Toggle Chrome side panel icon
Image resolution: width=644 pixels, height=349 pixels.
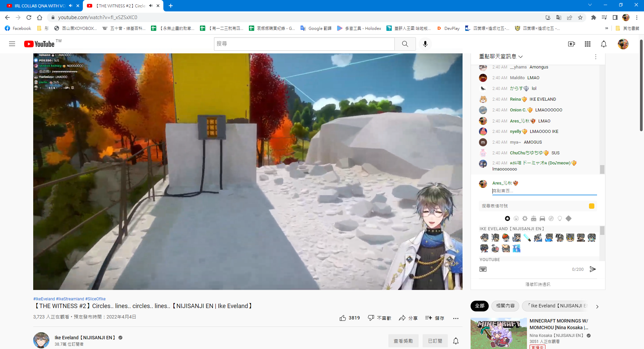coord(615,17)
